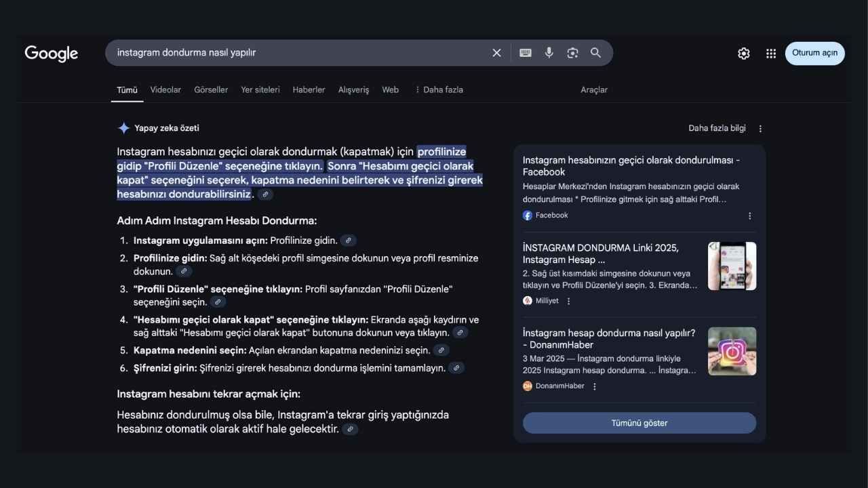Open the three-dot menu on the Milliyet result
This screenshot has width=868, height=488.
point(568,300)
